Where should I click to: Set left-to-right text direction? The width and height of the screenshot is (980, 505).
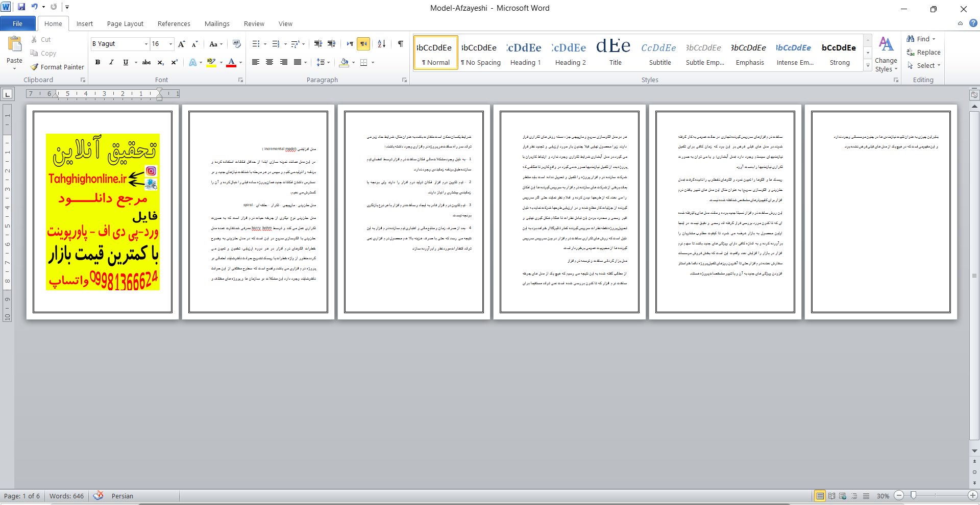pos(350,44)
